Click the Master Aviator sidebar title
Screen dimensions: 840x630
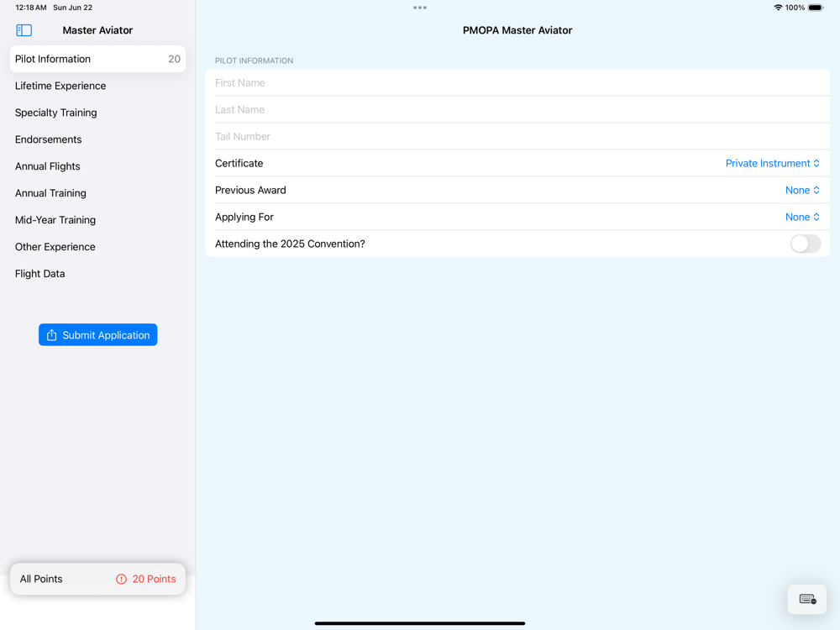pyautogui.click(x=97, y=30)
